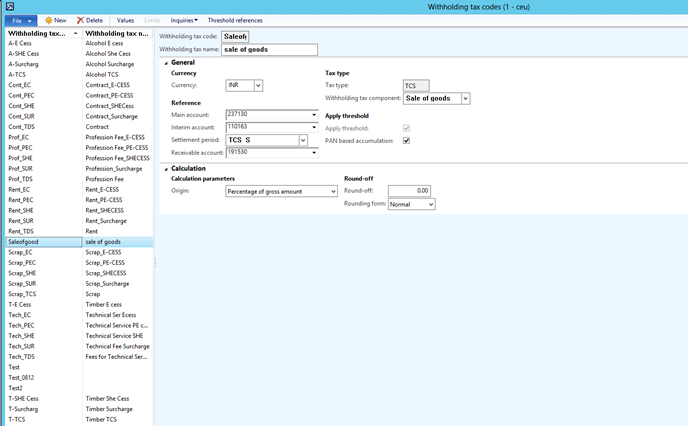Screen dimensions: 688x426
Task: Collapse the Calculation section
Action: (x=166, y=169)
